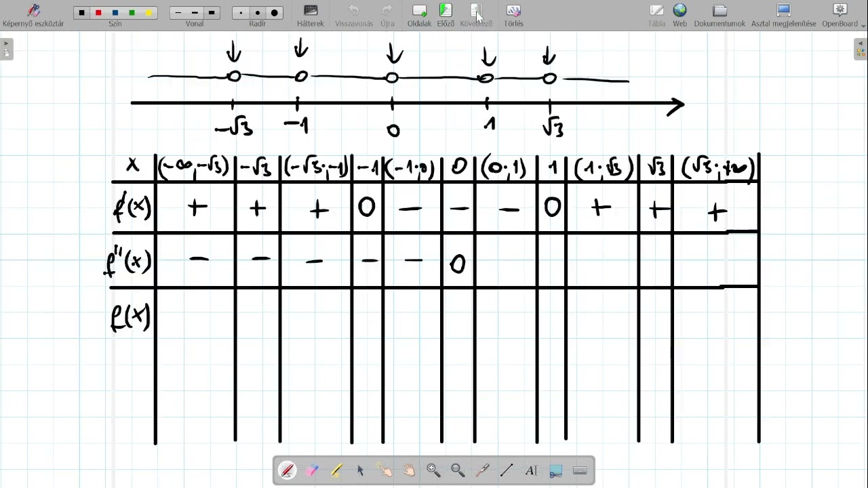This screenshot has width=868, height=488.
Task: Choose the large eraser size
Action: [274, 13]
